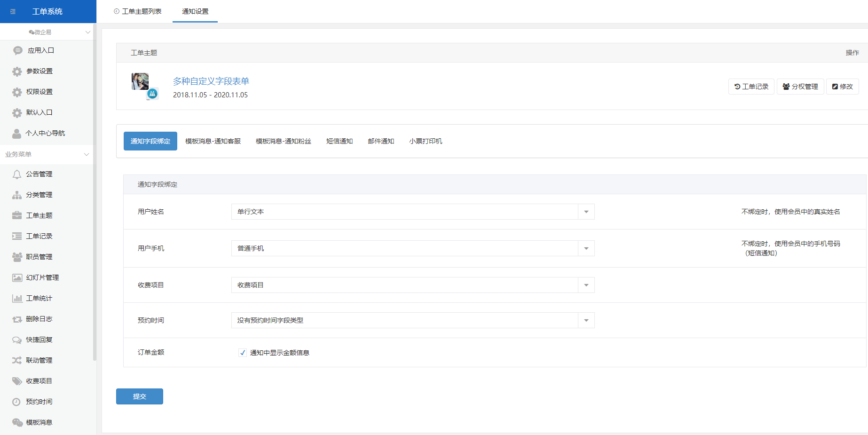Click the 个人中心导航 person icon
The height and width of the screenshot is (435, 868).
pyautogui.click(x=17, y=134)
